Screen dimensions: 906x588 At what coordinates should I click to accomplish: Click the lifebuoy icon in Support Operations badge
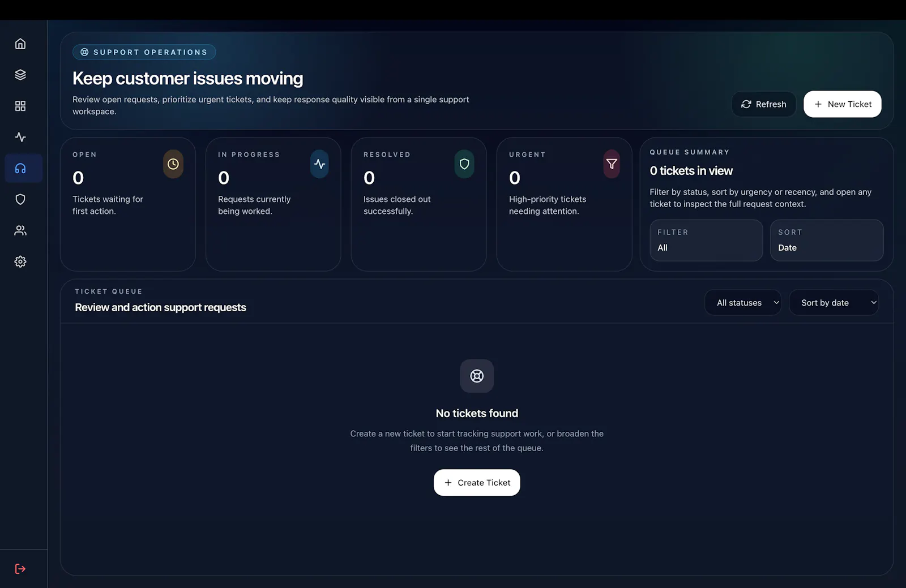tap(84, 52)
